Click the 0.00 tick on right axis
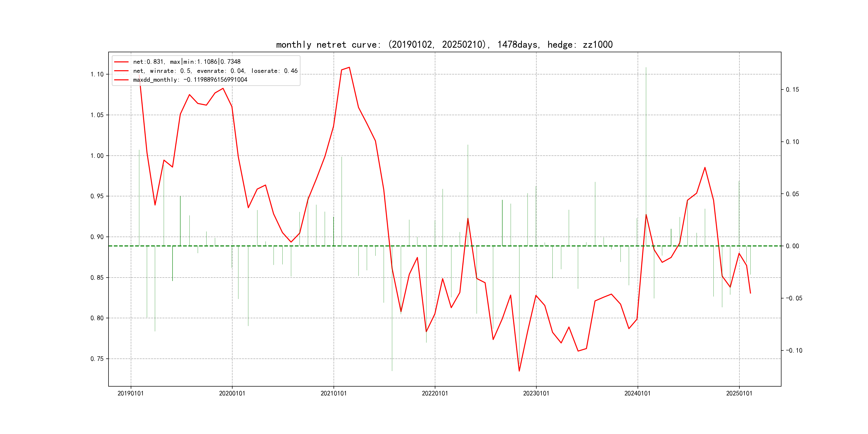Image resolution: width=868 pixels, height=434 pixels. click(792, 246)
